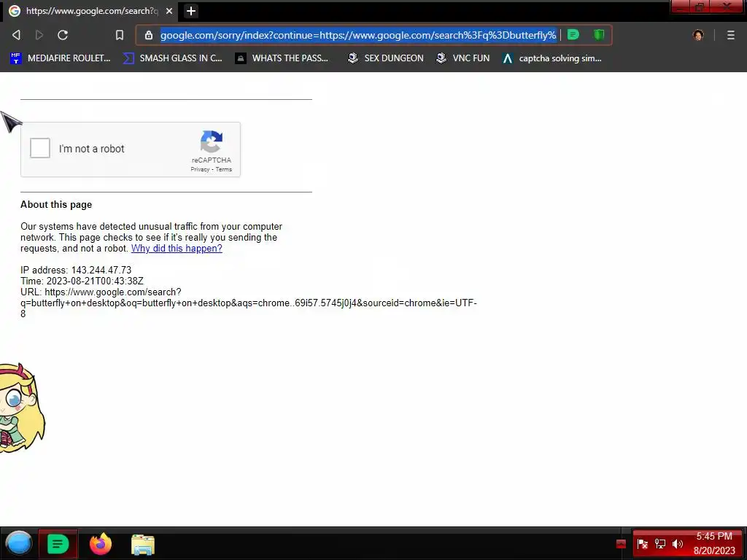Click the Start orb on the taskbar
The width and height of the screenshot is (747, 560).
coord(19,543)
